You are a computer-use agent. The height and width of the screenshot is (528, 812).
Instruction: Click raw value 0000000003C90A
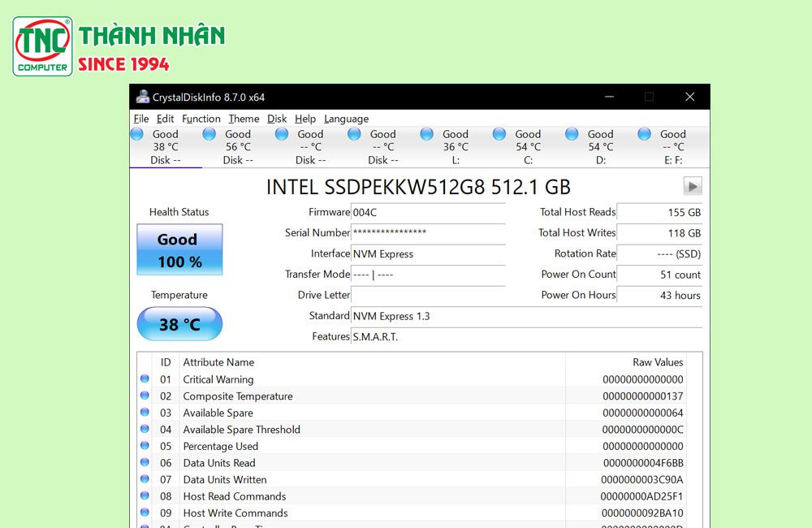[x=642, y=480]
